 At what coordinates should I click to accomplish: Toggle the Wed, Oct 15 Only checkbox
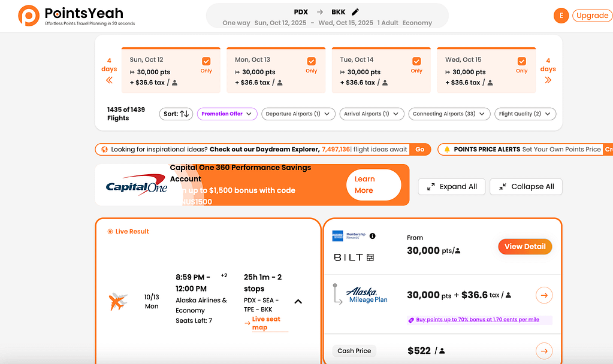521,61
